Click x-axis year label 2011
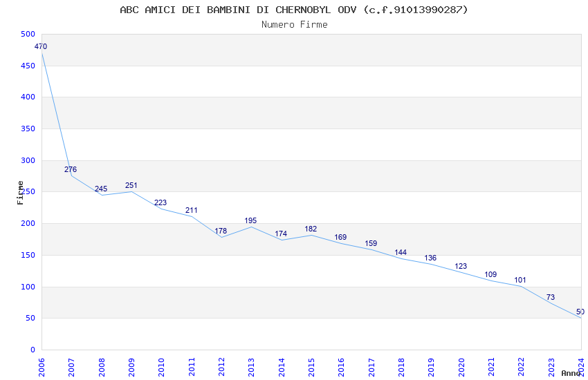The height and width of the screenshot is (380, 588). click(191, 368)
